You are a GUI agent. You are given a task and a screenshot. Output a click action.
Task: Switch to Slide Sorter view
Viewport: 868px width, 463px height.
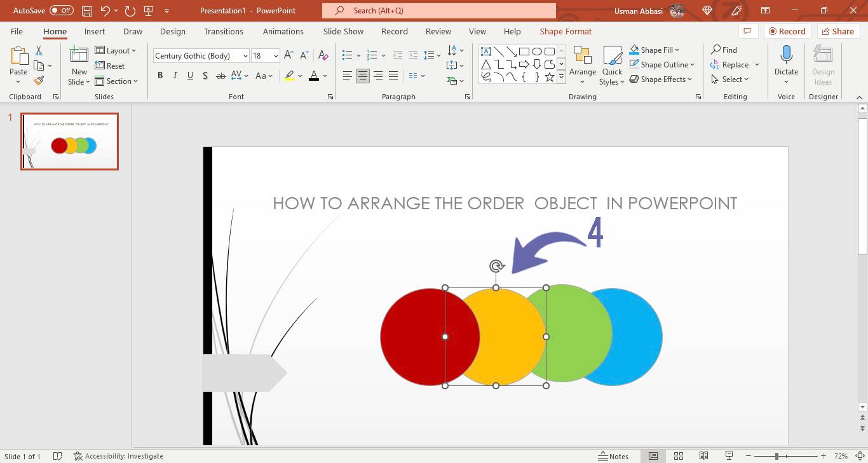tap(678, 456)
